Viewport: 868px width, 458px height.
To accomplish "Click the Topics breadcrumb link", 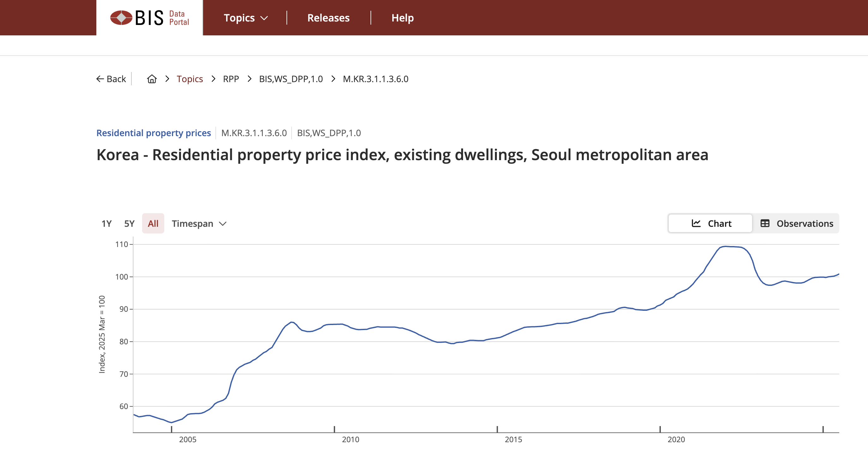I will (190, 79).
